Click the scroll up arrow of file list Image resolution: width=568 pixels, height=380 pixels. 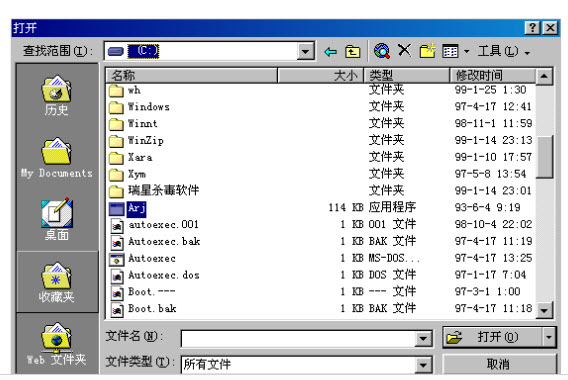544,76
